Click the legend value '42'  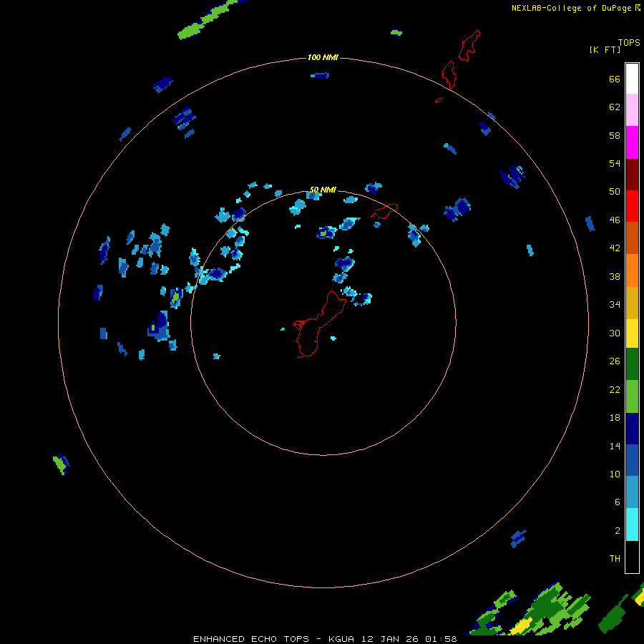615,248
